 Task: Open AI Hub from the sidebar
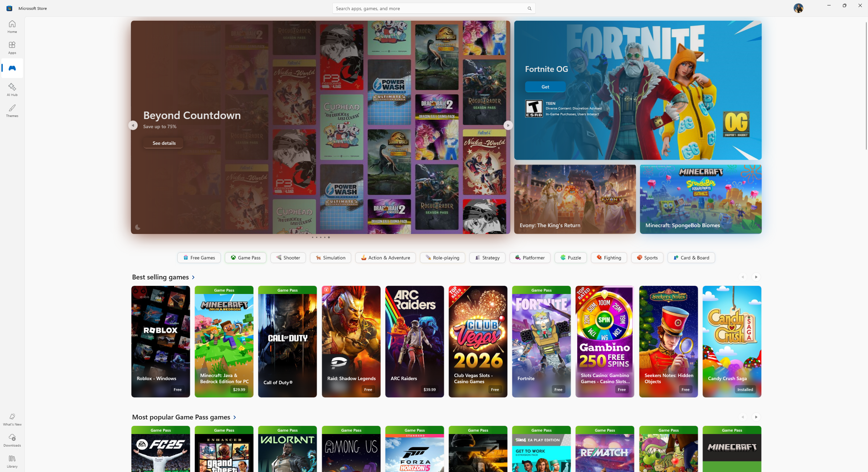[x=12, y=90]
